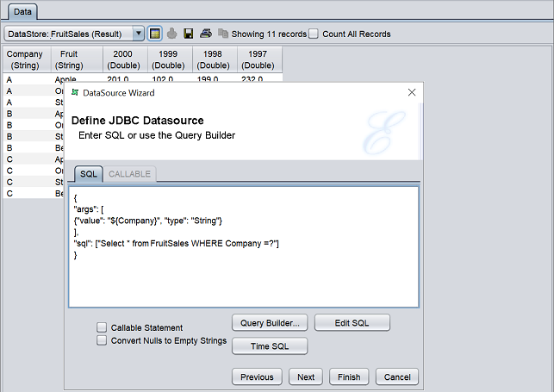Screen dimensions: 554x392
Task: Click the grayed-out hand icon in toolbar
Action: coord(171,34)
